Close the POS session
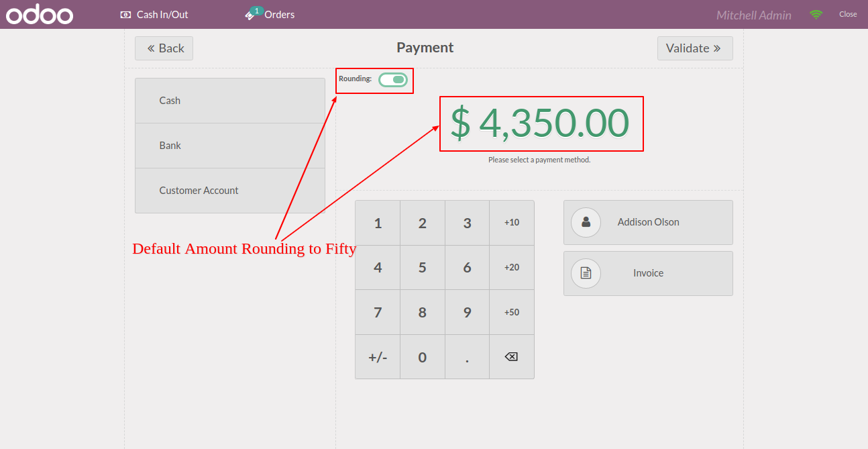This screenshot has height=449, width=868. point(848,14)
